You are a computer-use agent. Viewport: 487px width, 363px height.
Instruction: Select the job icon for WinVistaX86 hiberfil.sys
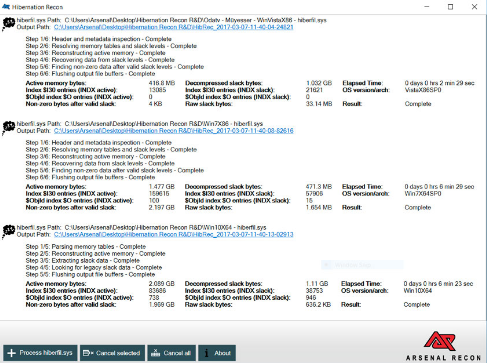8,24
